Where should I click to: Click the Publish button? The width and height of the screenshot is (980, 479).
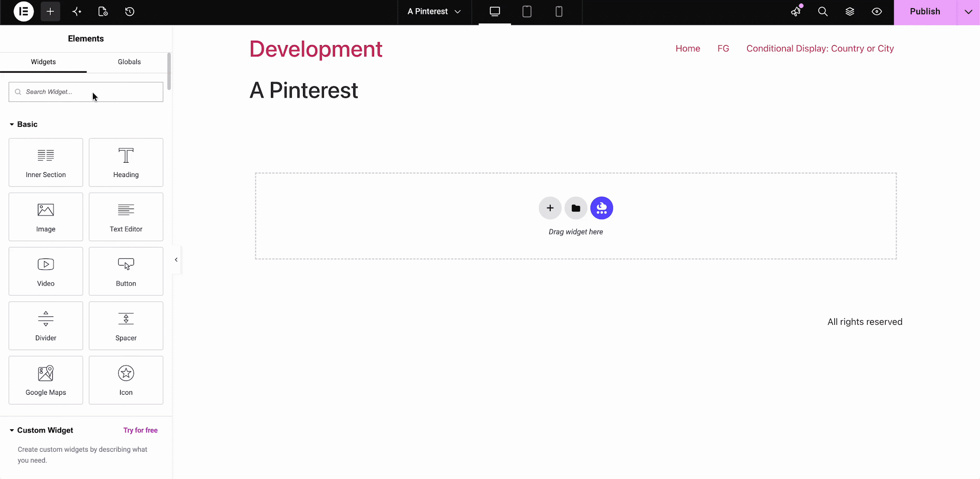coord(925,11)
